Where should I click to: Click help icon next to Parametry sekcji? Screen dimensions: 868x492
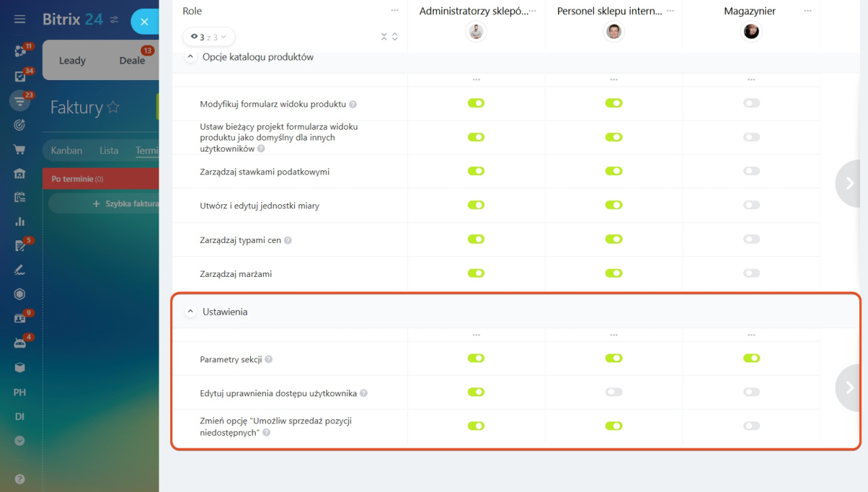point(269,360)
